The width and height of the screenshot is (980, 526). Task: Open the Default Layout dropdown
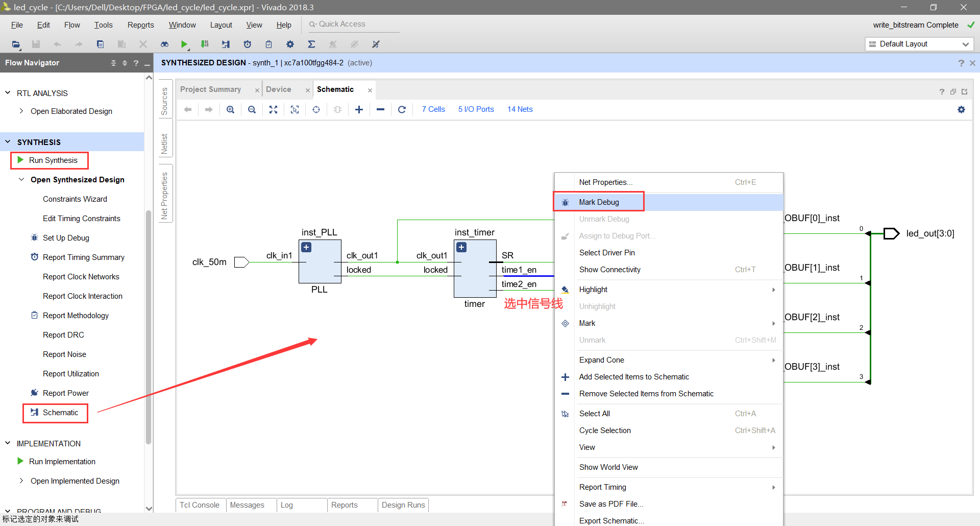tap(919, 44)
